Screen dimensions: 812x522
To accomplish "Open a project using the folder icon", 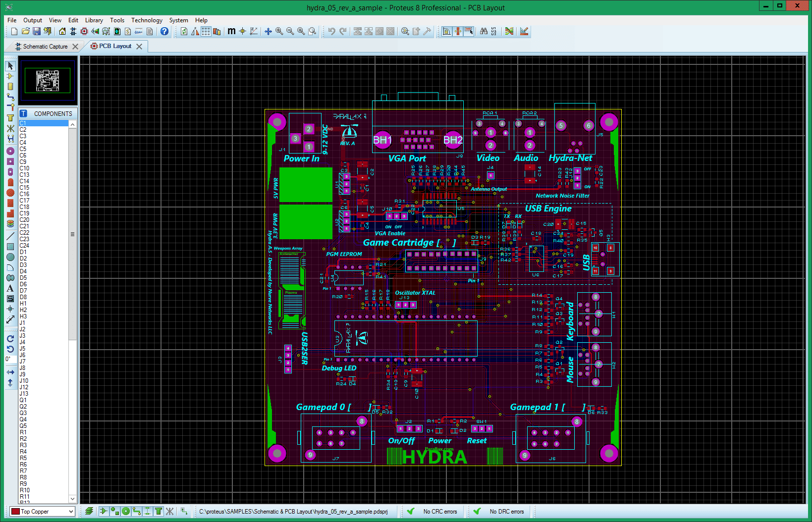I will coord(25,31).
